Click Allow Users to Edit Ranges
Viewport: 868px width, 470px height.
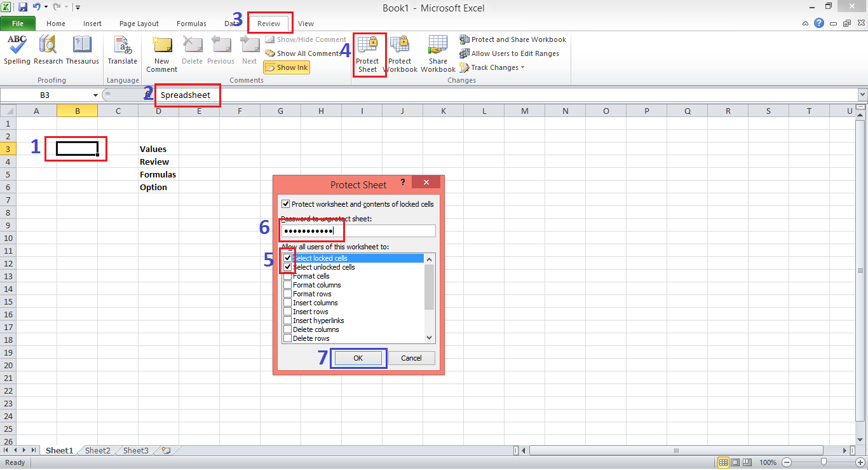[x=511, y=53]
